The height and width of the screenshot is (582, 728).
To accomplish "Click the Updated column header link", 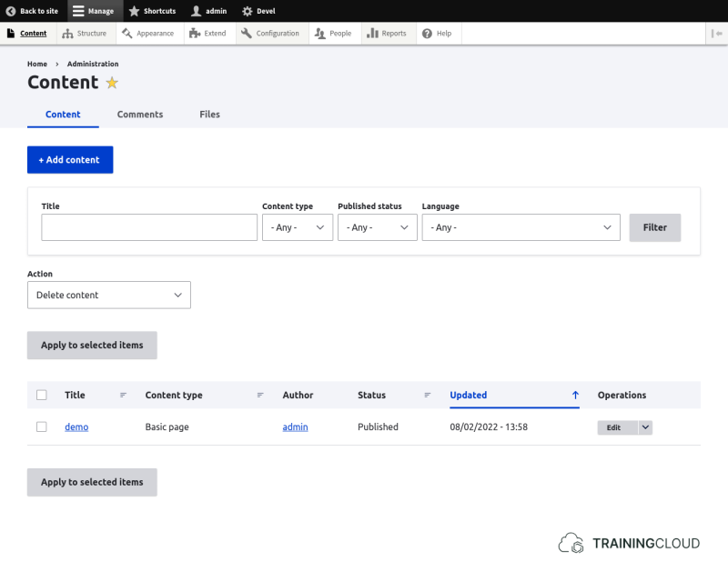I will click(x=469, y=395).
